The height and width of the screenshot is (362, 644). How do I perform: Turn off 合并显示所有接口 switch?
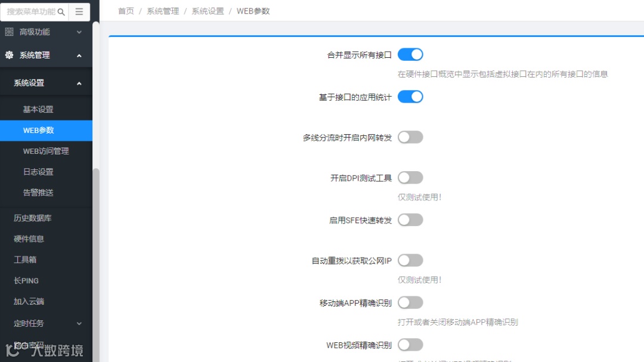[x=410, y=54]
